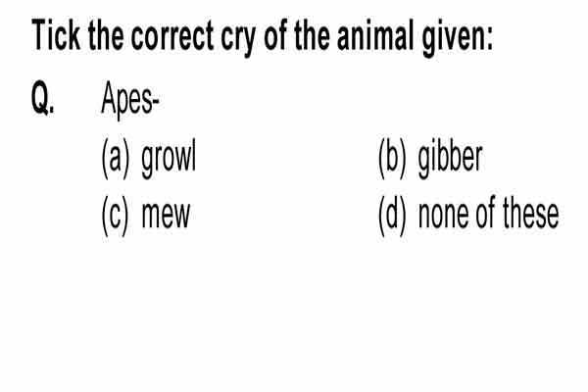
Task: Click the word animal in the heading
Action: pyautogui.click(x=376, y=35)
